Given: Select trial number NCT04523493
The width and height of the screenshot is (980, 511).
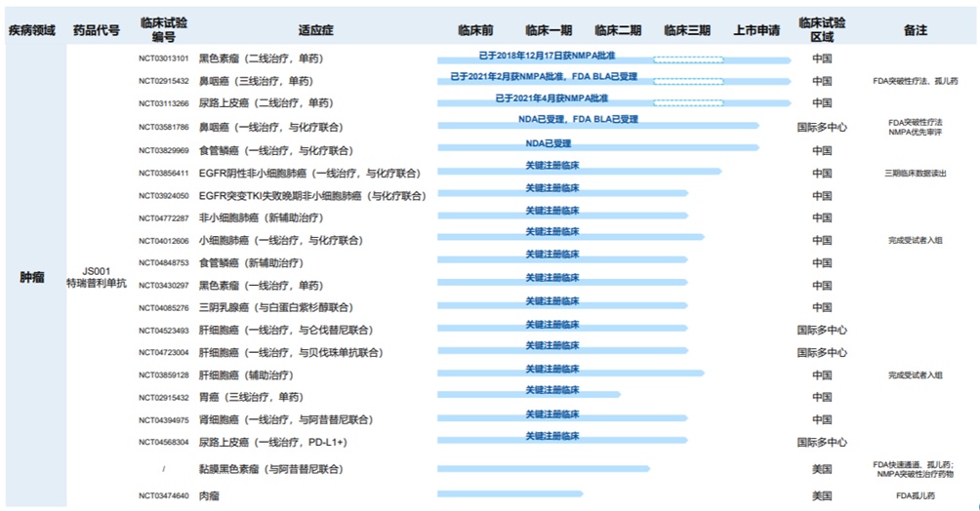Looking at the screenshot, I should point(164,331).
